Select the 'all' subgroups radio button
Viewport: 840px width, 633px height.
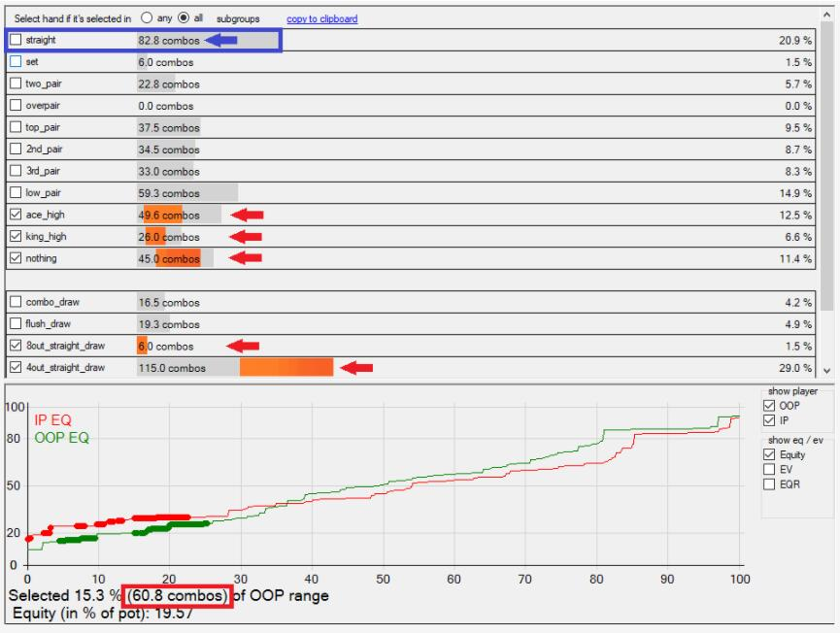(x=184, y=17)
